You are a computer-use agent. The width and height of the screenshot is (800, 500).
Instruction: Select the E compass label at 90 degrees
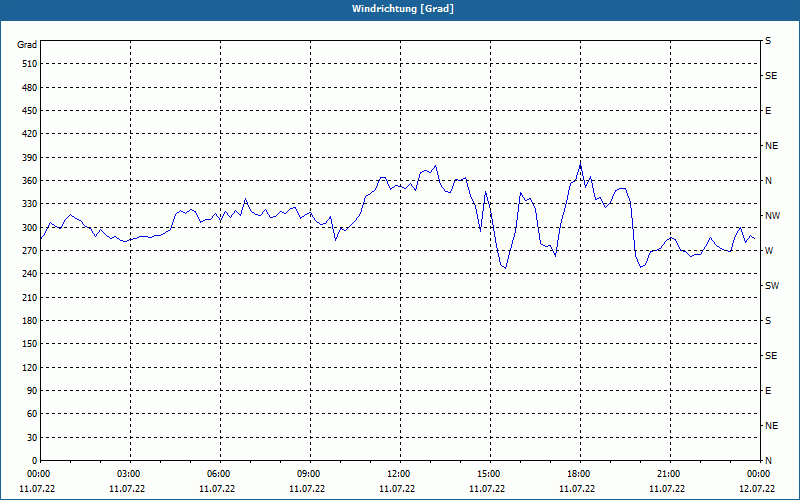768,391
